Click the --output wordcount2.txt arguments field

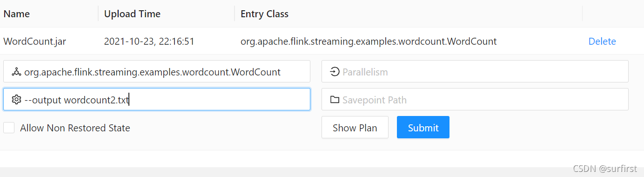click(x=157, y=99)
